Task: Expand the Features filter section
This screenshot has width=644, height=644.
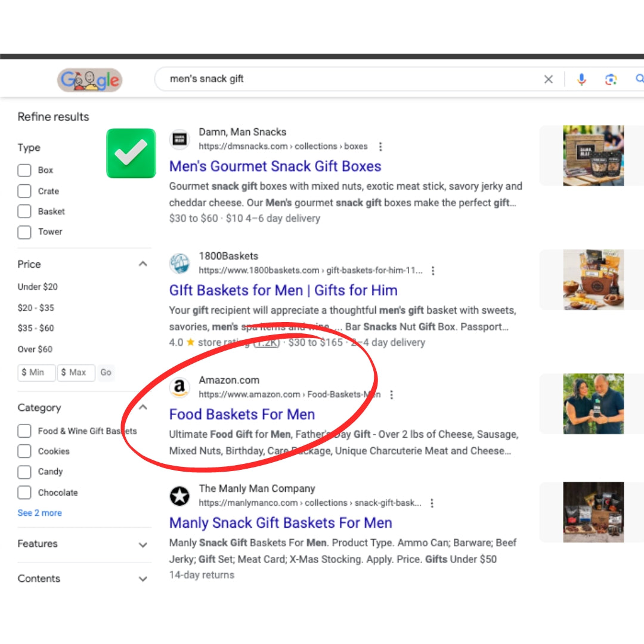Action: click(x=143, y=544)
